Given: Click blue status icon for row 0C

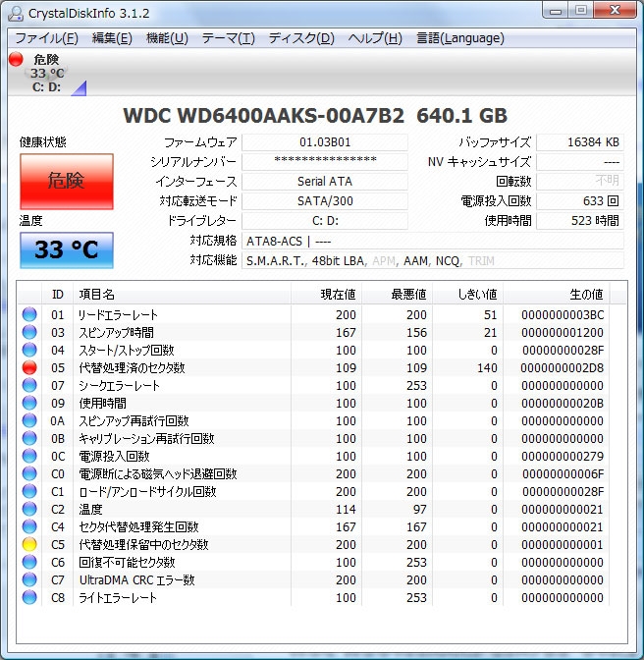Looking at the screenshot, I should click(29, 456).
